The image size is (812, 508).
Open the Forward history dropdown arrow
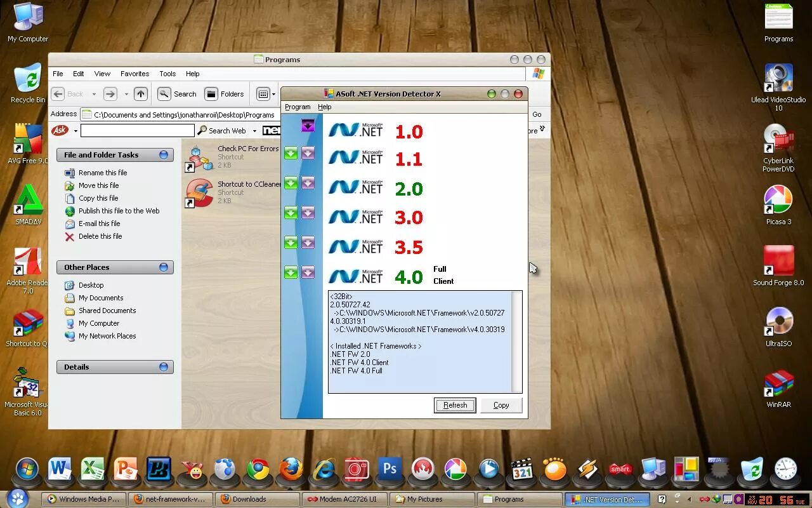[x=126, y=94]
